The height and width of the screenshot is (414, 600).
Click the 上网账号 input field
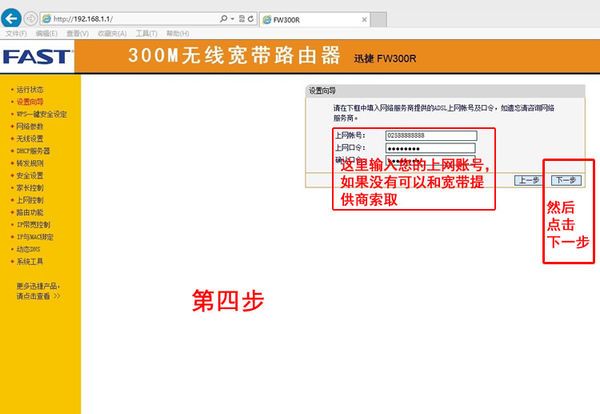[x=431, y=135]
